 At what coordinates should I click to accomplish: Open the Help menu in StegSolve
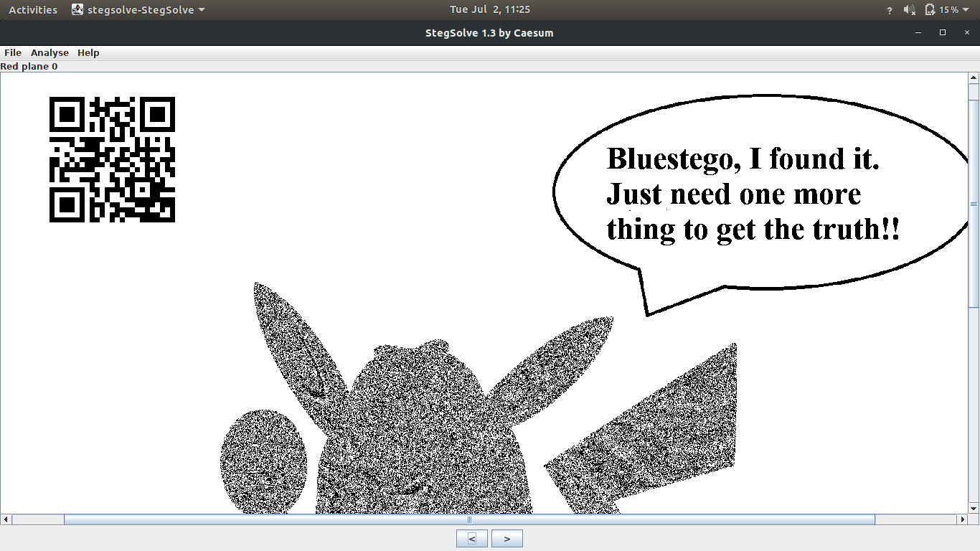tap(88, 52)
